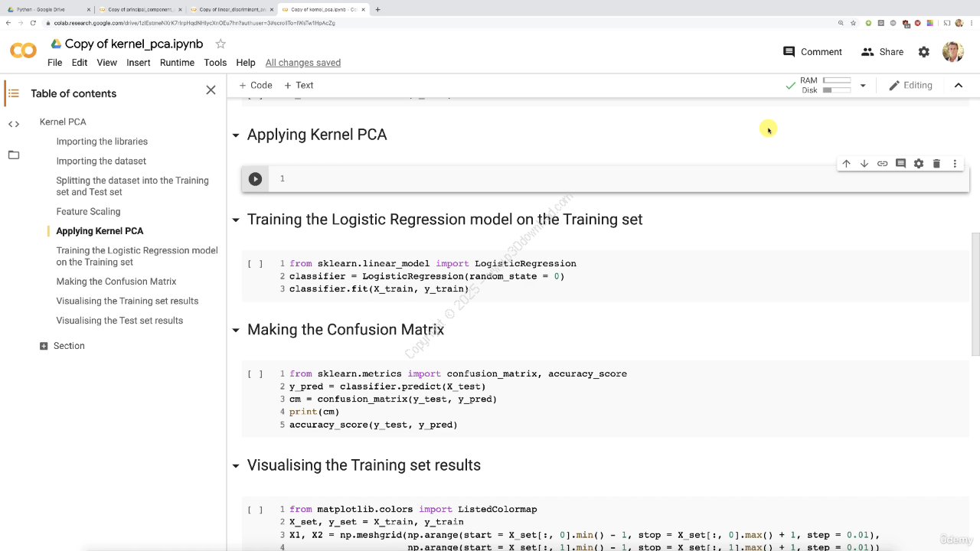Image resolution: width=980 pixels, height=551 pixels.
Task: Collapse the header with the up chevron
Action: pyautogui.click(x=958, y=86)
